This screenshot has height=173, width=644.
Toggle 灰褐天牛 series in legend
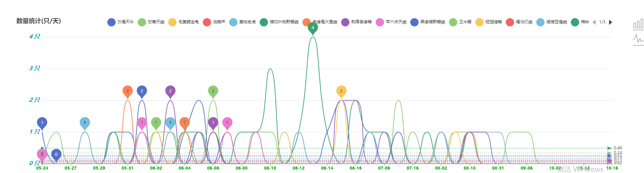[x=121, y=22]
